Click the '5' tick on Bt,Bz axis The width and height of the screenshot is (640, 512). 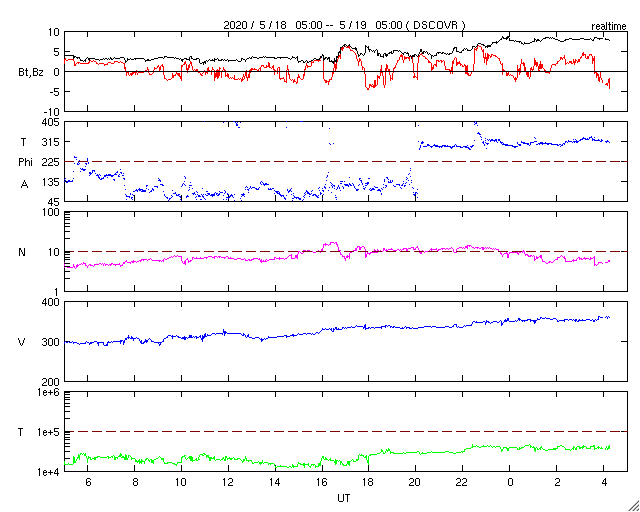[57, 52]
